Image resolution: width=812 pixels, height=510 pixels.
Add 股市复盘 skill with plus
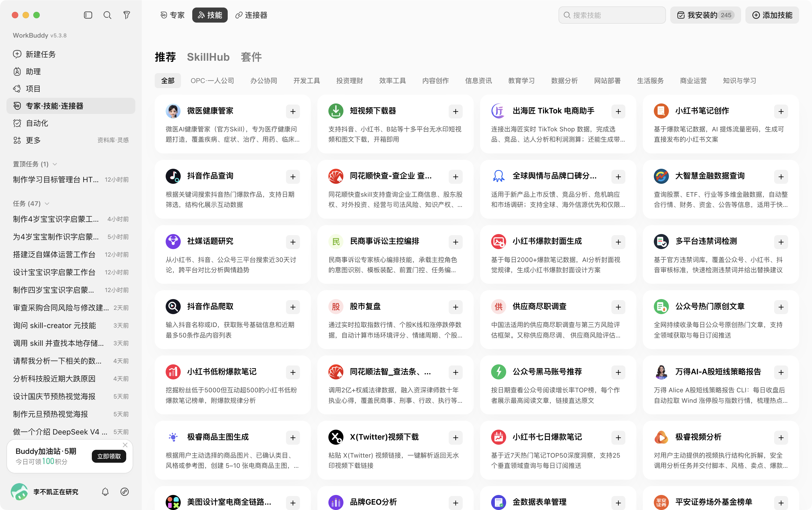coord(455,307)
